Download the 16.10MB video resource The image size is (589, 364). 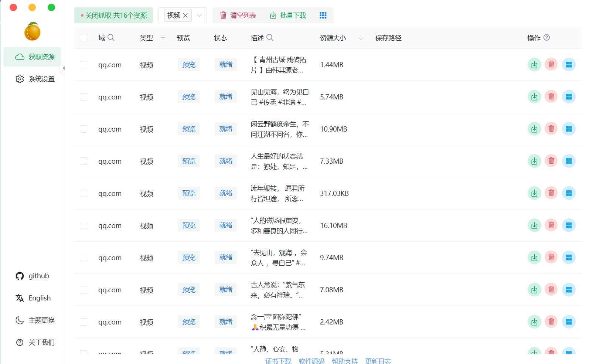[x=534, y=225]
